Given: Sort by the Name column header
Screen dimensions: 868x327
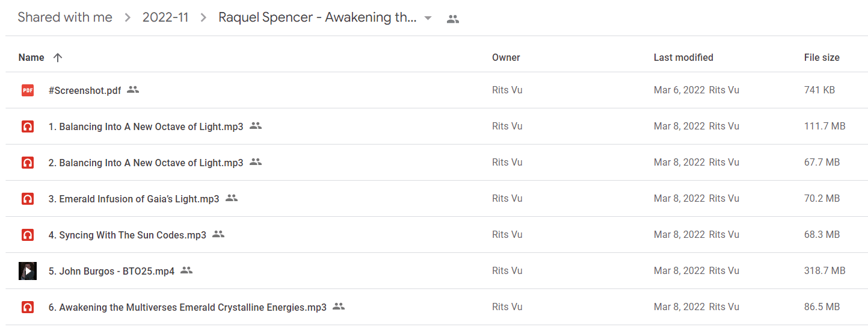Looking at the screenshot, I should pos(31,58).
